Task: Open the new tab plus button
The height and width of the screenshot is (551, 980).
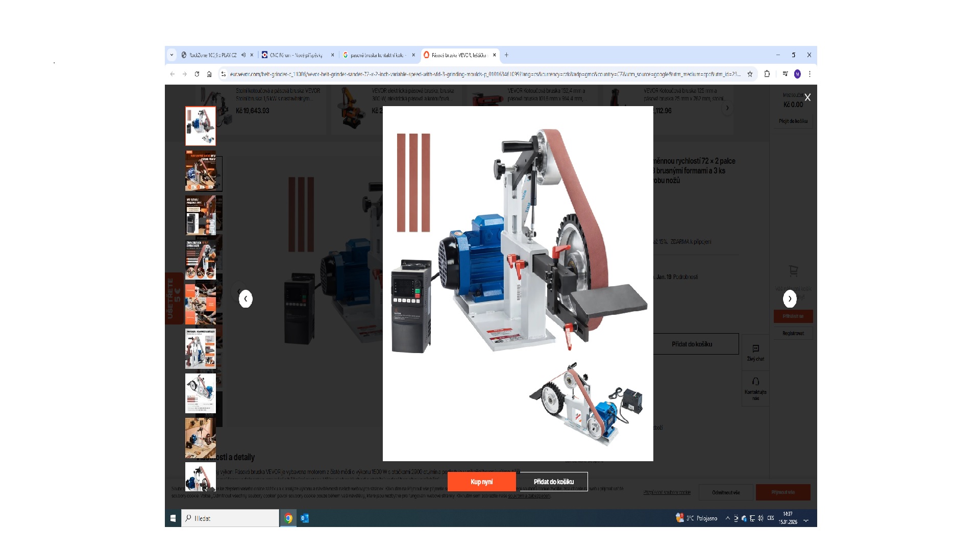Action: tap(506, 55)
